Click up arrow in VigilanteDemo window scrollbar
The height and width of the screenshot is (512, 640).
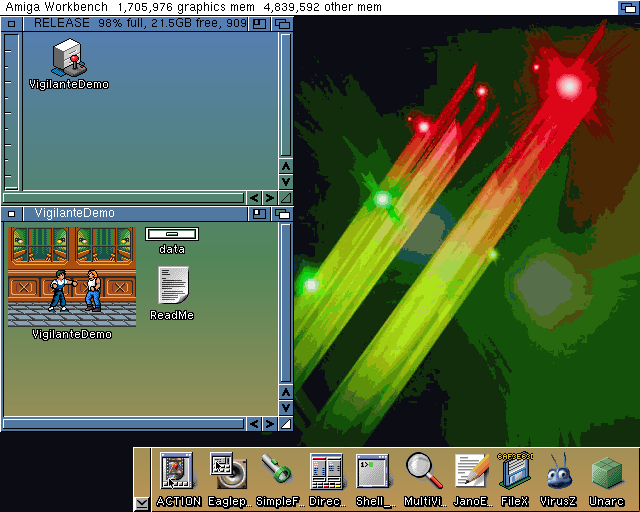286,392
